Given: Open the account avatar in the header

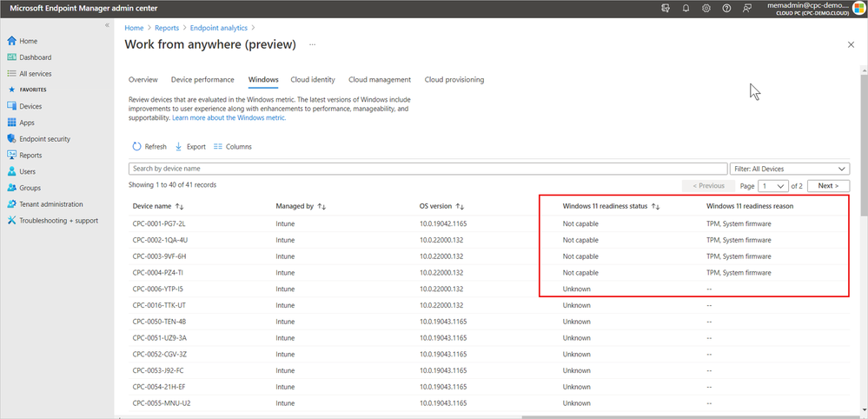Looking at the screenshot, I should point(858,9).
